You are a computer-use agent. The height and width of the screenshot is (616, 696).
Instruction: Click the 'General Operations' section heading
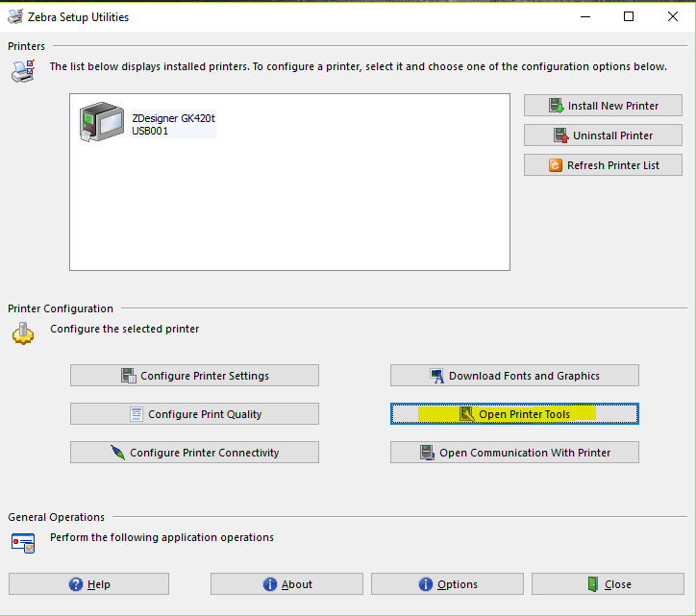(x=57, y=517)
